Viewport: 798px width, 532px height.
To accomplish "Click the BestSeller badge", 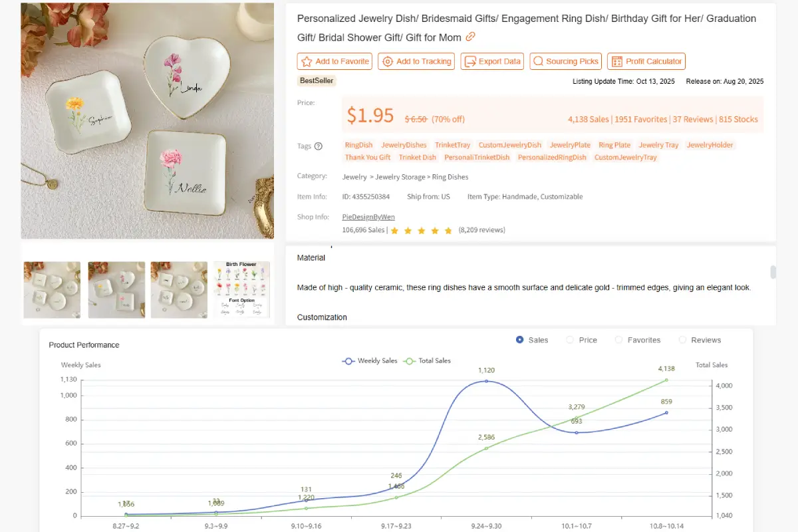I will (x=316, y=80).
